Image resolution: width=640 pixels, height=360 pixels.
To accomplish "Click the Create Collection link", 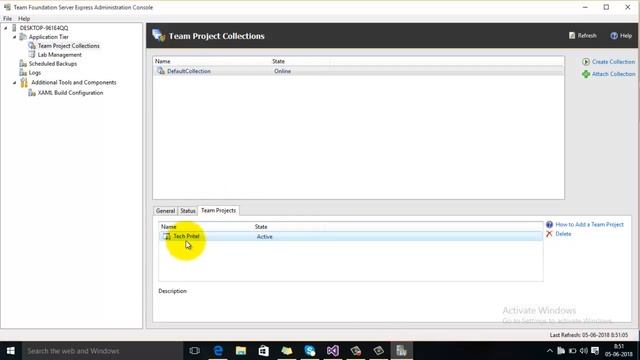I will (x=613, y=62).
